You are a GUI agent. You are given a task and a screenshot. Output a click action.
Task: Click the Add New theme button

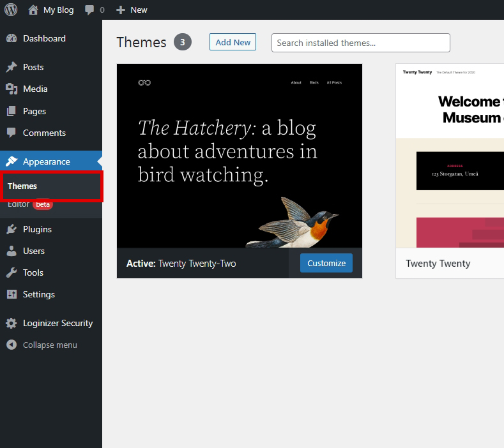(x=233, y=42)
